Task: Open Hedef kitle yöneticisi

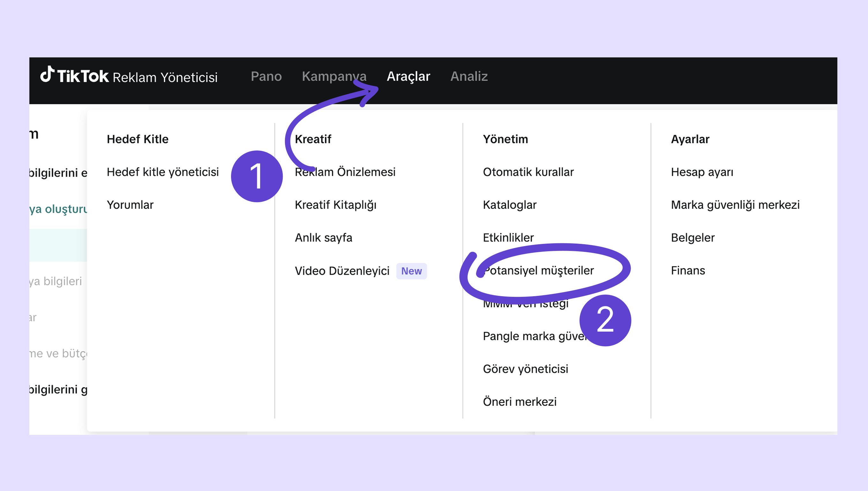Action: (163, 172)
